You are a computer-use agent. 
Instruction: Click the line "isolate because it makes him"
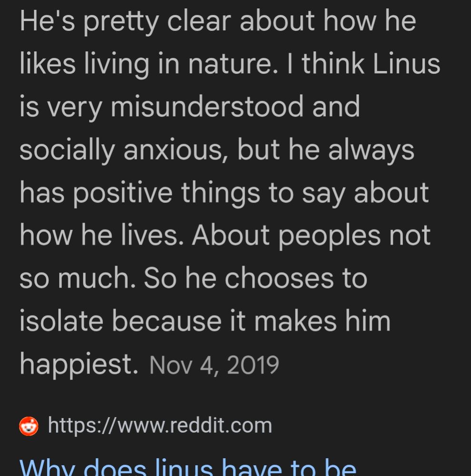pyautogui.click(x=205, y=321)
